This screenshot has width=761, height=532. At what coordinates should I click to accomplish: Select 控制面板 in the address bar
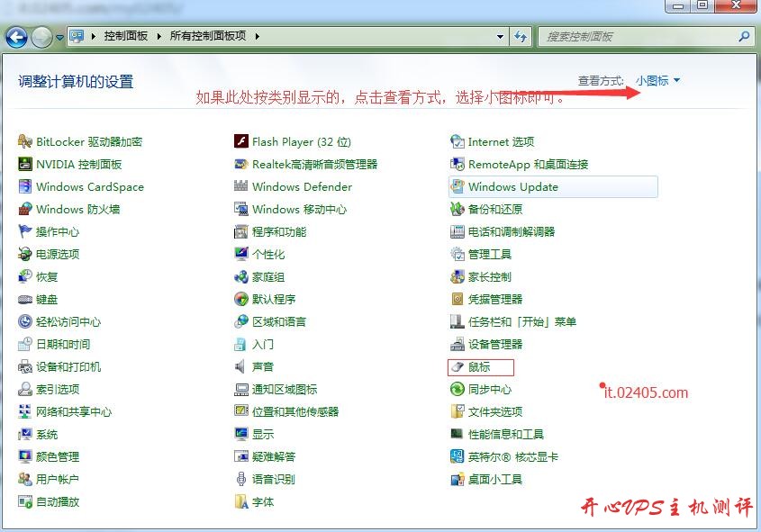click(126, 36)
